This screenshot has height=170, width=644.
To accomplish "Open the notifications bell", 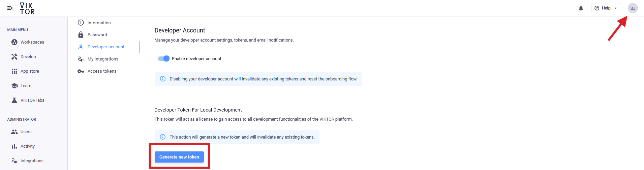I will coord(581,8).
